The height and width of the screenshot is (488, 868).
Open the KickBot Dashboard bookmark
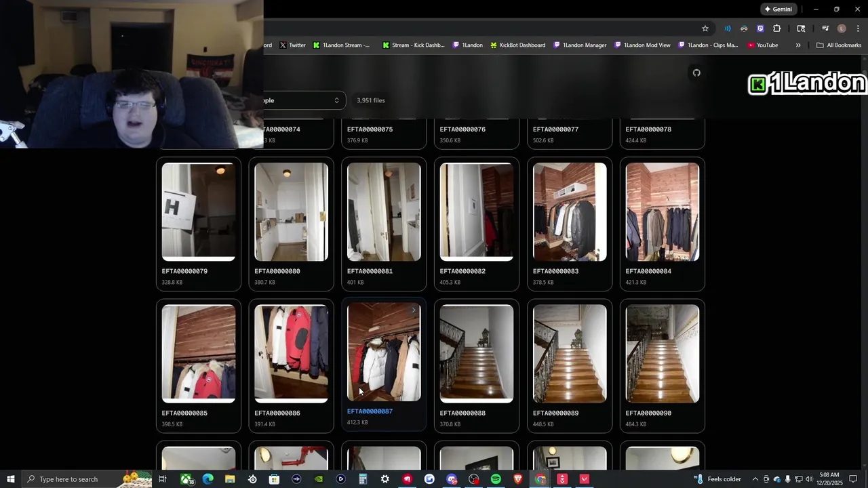pos(517,45)
